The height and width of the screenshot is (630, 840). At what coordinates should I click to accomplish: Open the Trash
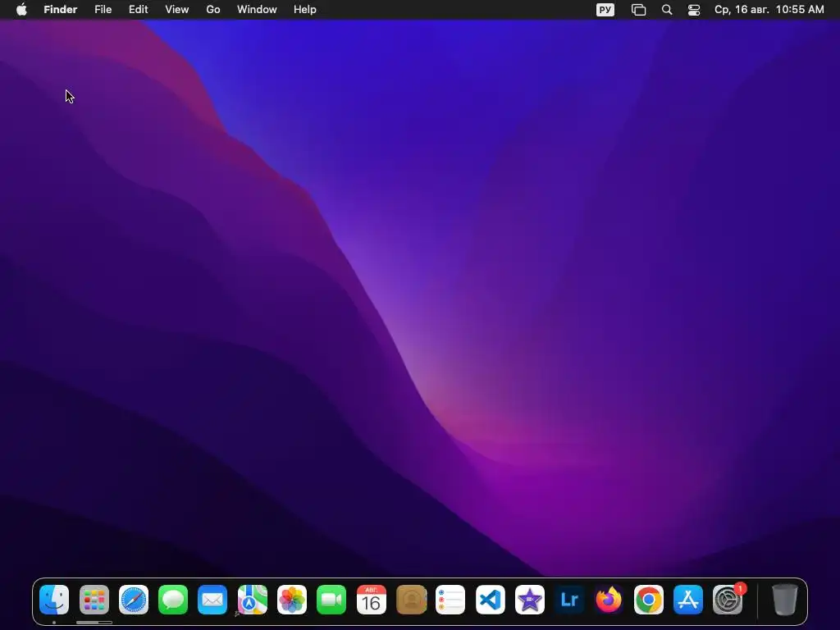pyautogui.click(x=785, y=600)
